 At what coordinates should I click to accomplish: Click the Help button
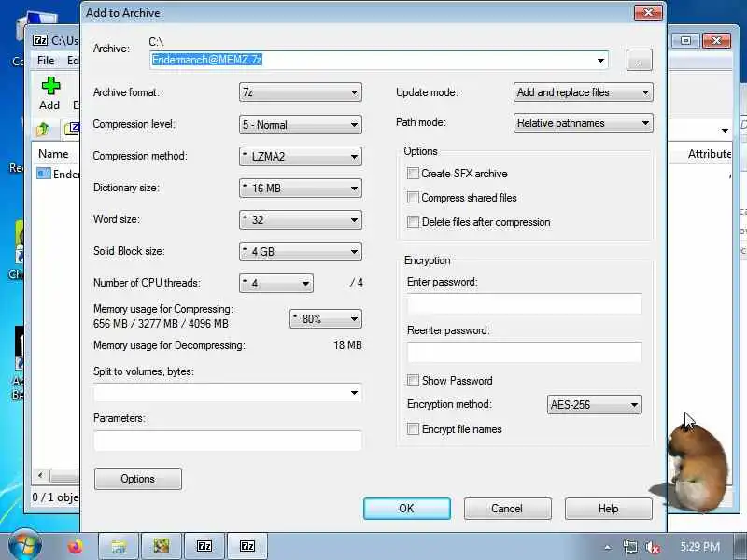pyautogui.click(x=609, y=509)
